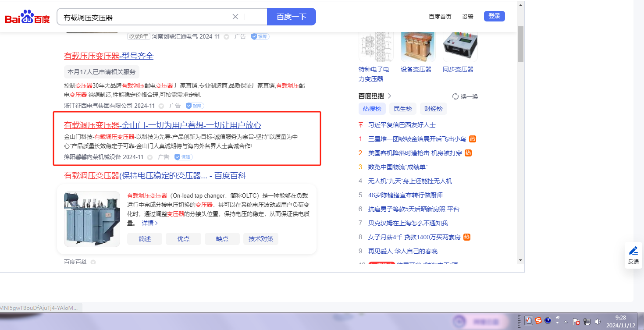Open the network connection tray icon
Image resolution: width=644 pixels, height=330 pixels.
[x=587, y=321]
